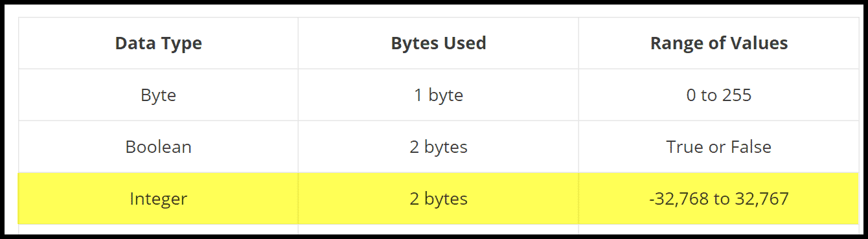Click the Data Type column header

click(158, 43)
